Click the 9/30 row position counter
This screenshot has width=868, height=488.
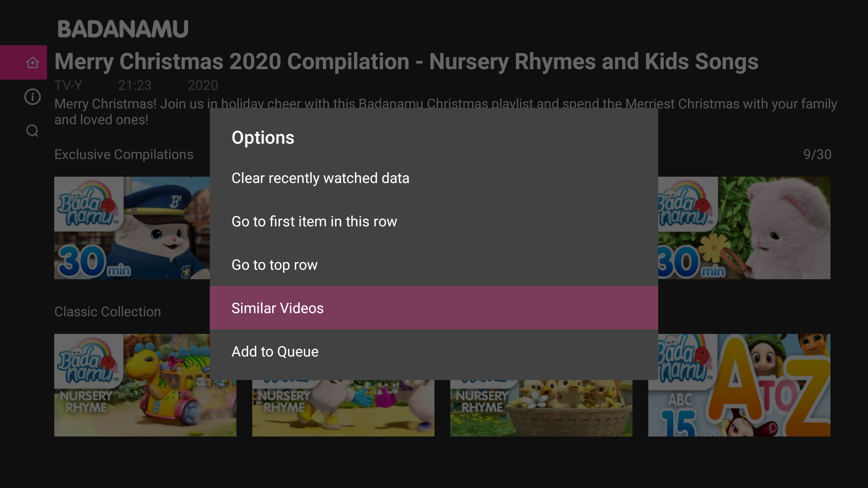click(817, 155)
